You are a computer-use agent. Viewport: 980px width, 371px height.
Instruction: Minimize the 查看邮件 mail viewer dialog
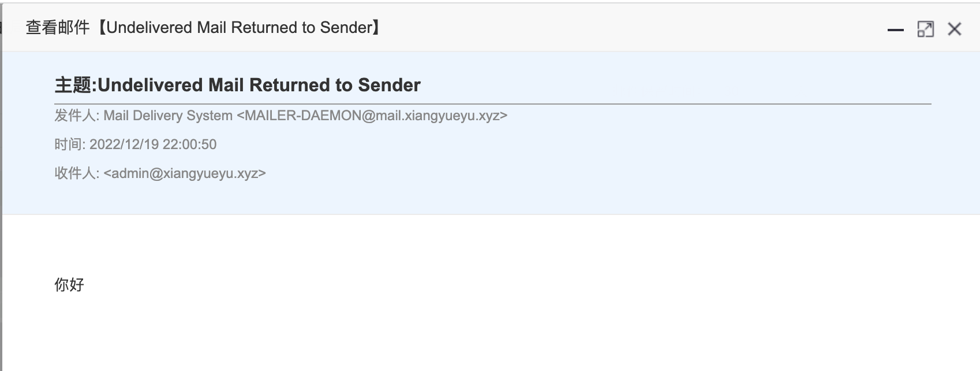[895, 29]
